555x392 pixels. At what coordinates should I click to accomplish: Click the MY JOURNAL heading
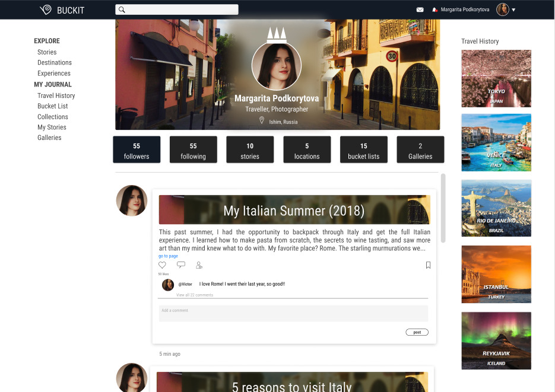pyautogui.click(x=53, y=84)
